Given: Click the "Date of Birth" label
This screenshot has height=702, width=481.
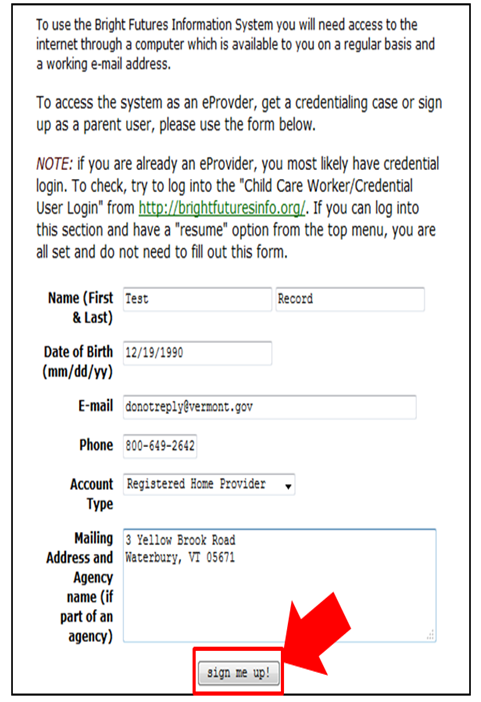Looking at the screenshot, I should pos(77,362).
